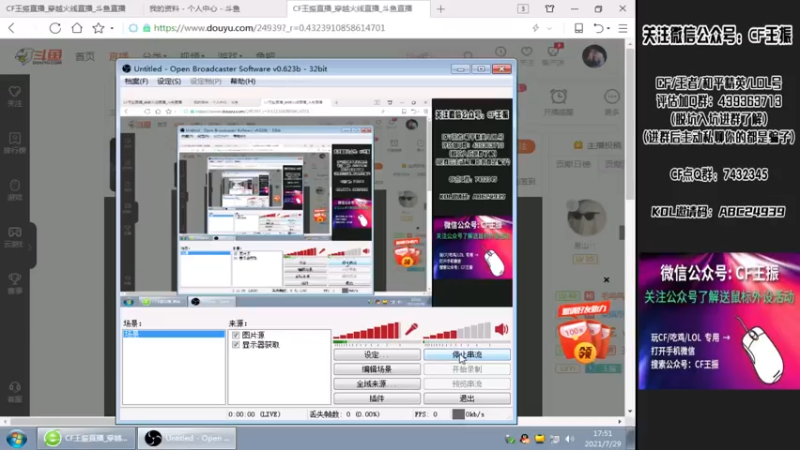
Task: Open the CF王振直播 browser taskbar item
Action: tap(86, 438)
